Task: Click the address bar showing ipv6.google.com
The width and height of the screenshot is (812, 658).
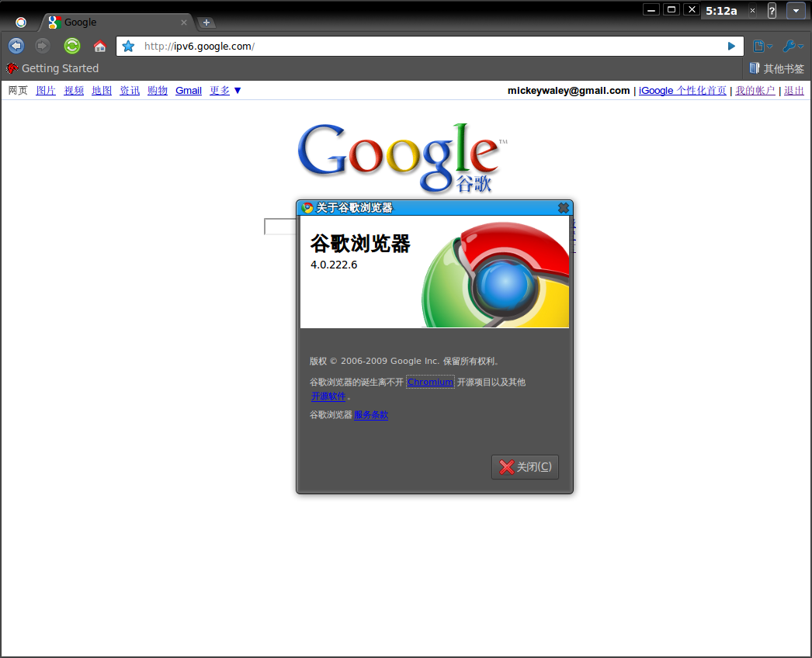Action: pyautogui.click(x=430, y=46)
